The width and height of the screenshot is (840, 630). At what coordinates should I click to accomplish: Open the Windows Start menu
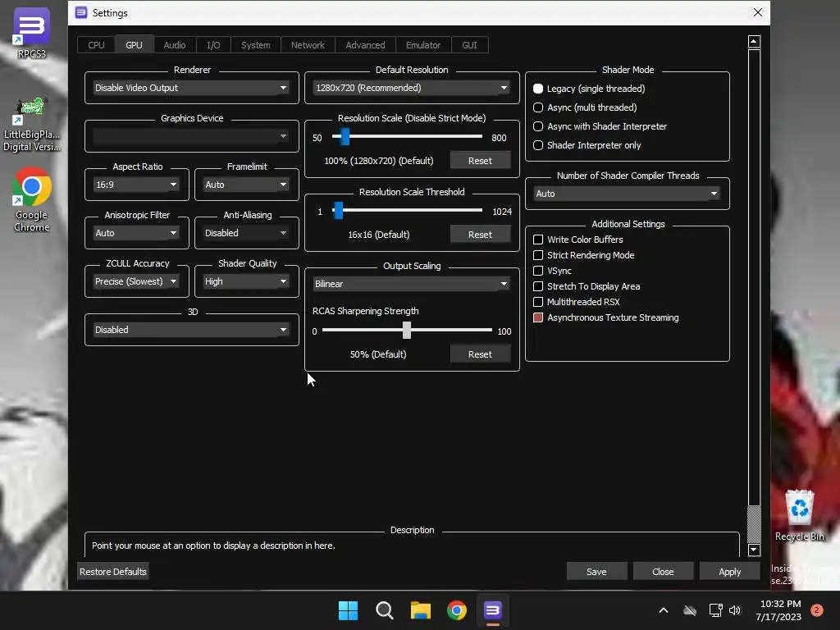click(x=348, y=610)
